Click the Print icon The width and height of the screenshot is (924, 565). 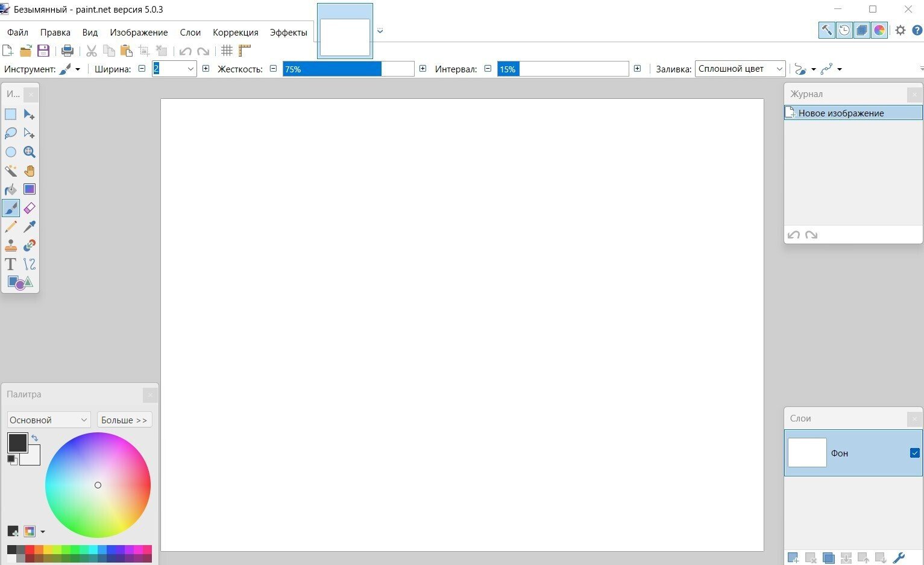[68, 51]
